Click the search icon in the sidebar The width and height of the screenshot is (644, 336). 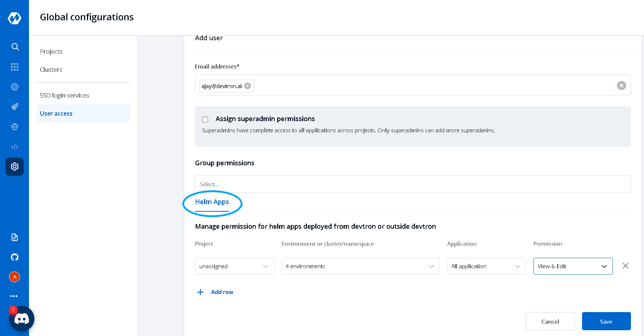point(15,47)
